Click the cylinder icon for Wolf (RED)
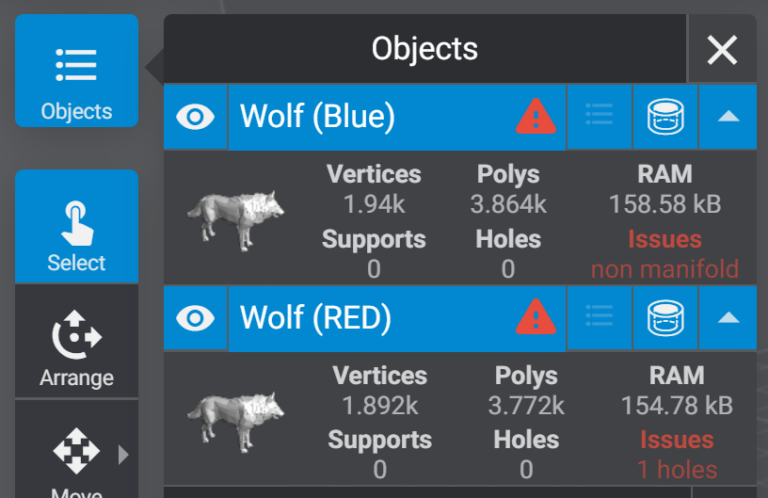The width and height of the screenshot is (768, 498). click(665, 318)
